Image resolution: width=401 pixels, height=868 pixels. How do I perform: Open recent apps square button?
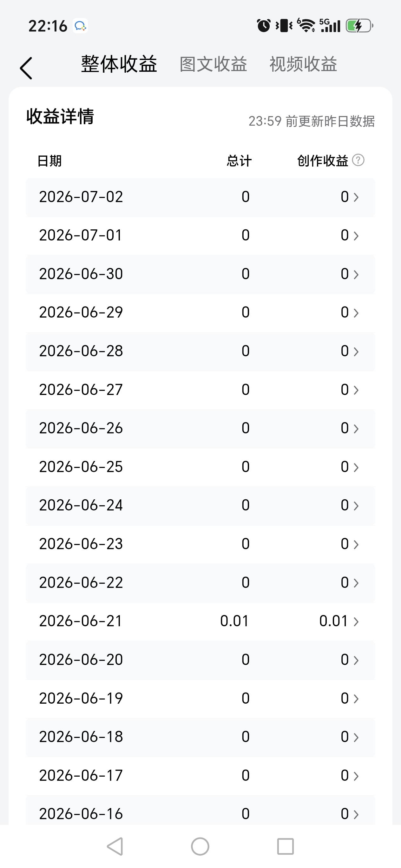pyautogui.click(x=286, y=846)
